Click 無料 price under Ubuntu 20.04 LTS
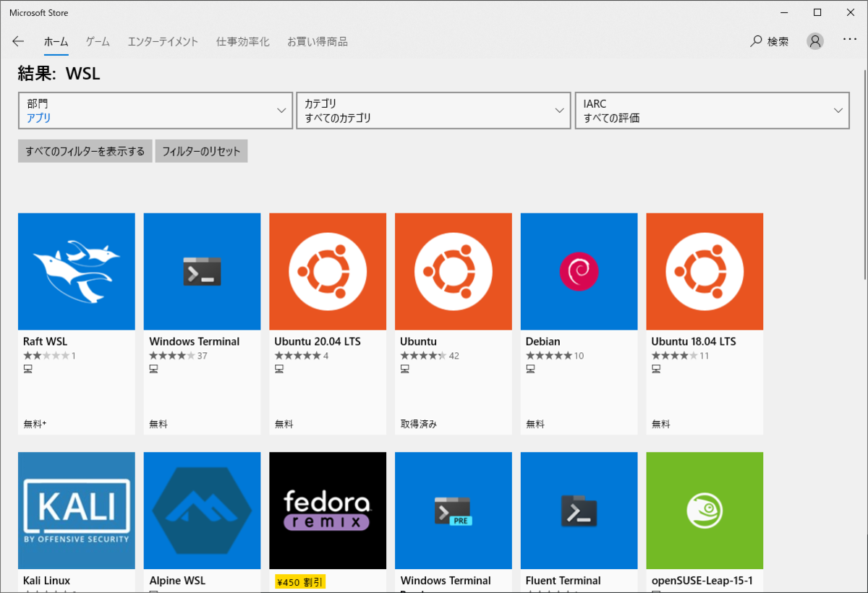The width and height of the screenshot is (868, 593). 284,424
